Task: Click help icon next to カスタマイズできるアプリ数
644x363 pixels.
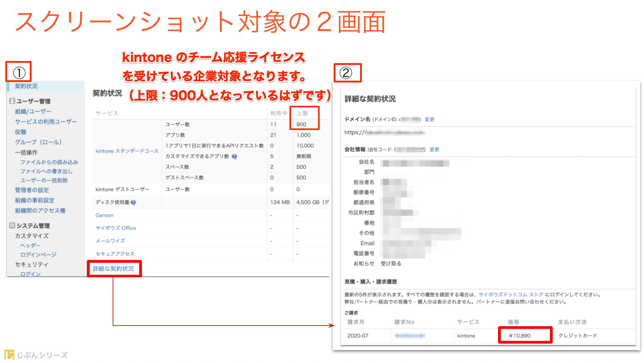Action: tap(234, 156)
